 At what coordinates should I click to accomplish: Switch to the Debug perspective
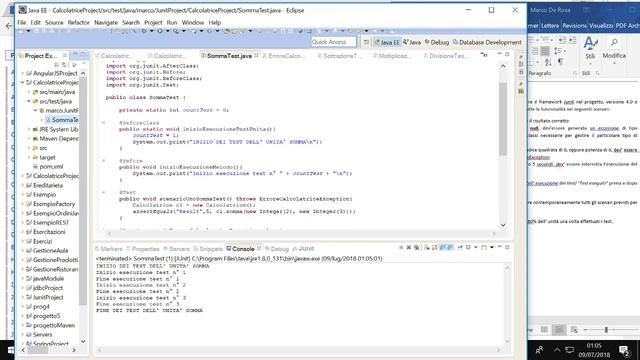click(x=437, y=42)
